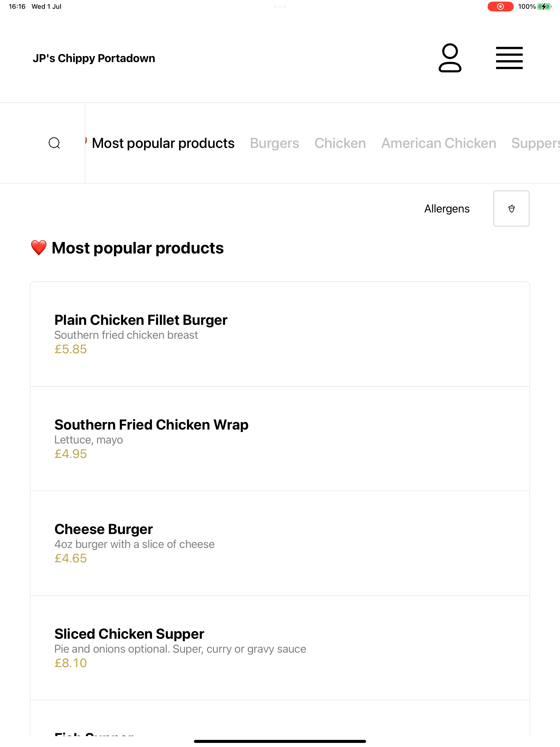Open the hamburger menu
The width and height of the screenshot is (560, 747).
tap(509, 58)
